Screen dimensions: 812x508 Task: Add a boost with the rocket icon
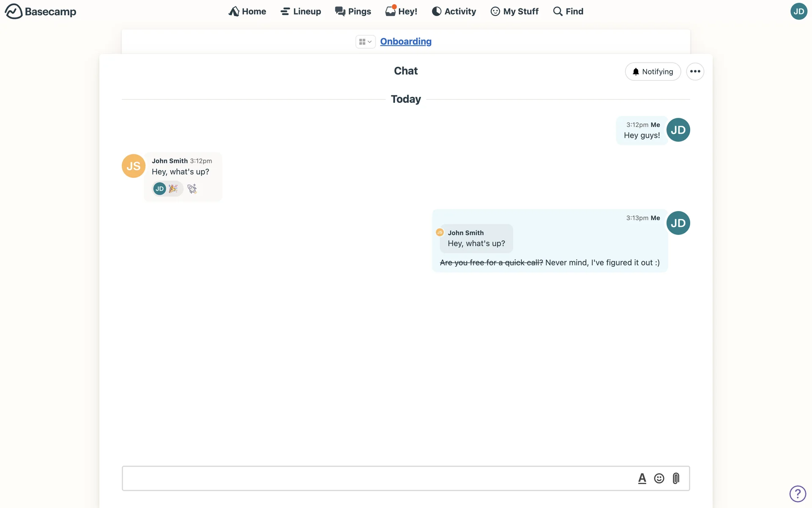click(x=192, y=189)
